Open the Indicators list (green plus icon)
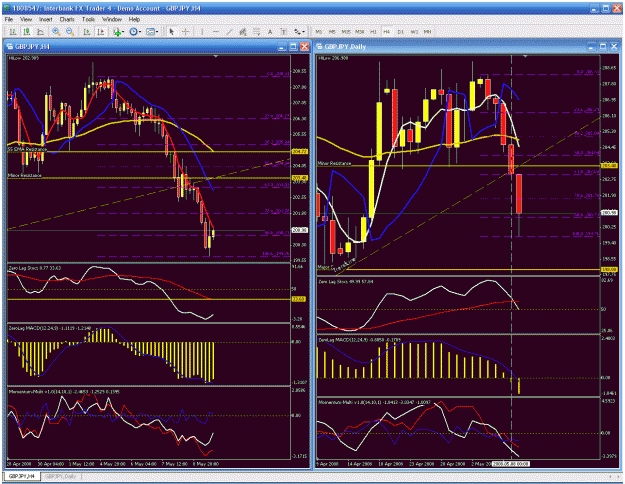Viewport: 625px width, 484px height. (x=117, y=32)
